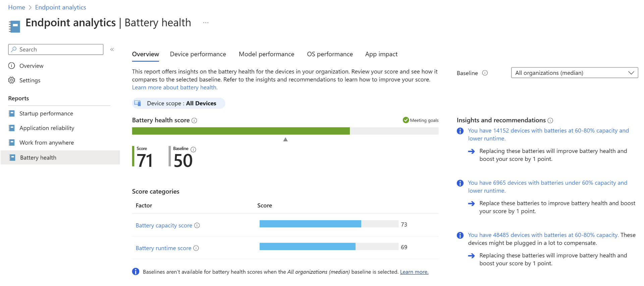The image size is (644, 286).
Task: Click the ellipsis more options icon
Action: (x=206, y=23)
